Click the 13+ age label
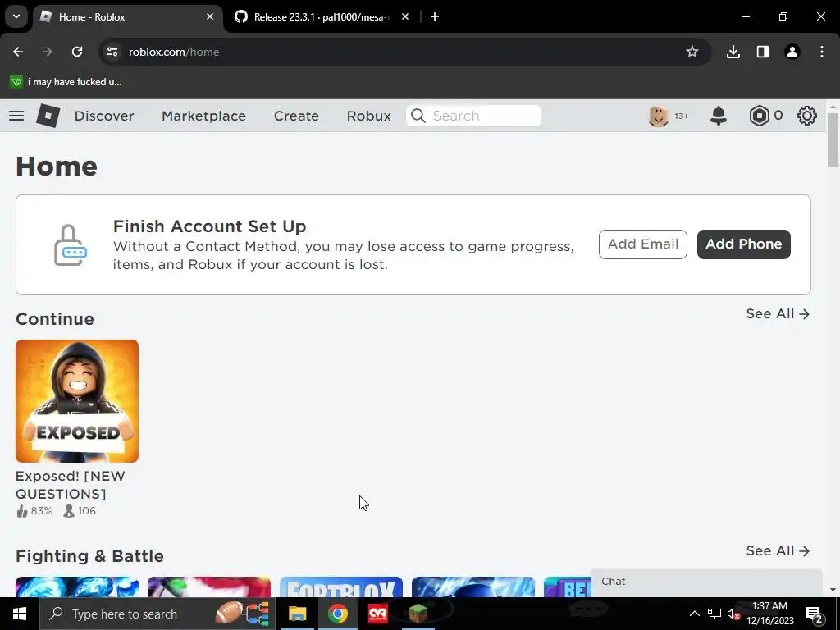 pos(682,116)
